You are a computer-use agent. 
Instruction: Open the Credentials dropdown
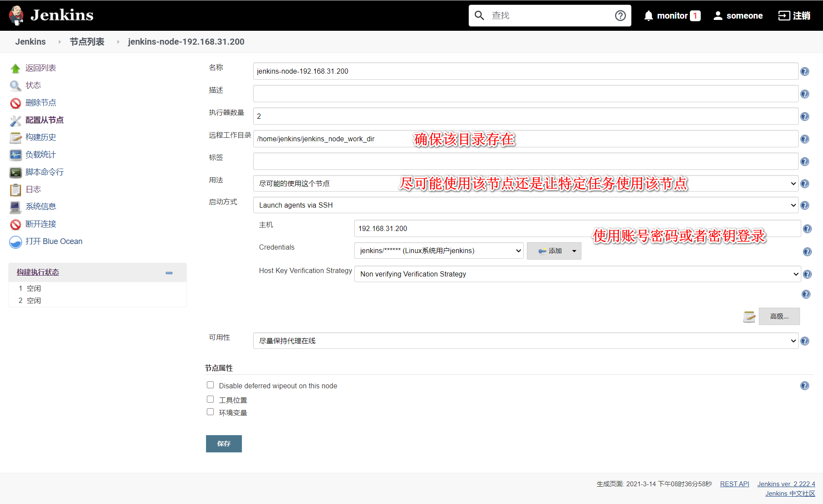pos(438,250)
